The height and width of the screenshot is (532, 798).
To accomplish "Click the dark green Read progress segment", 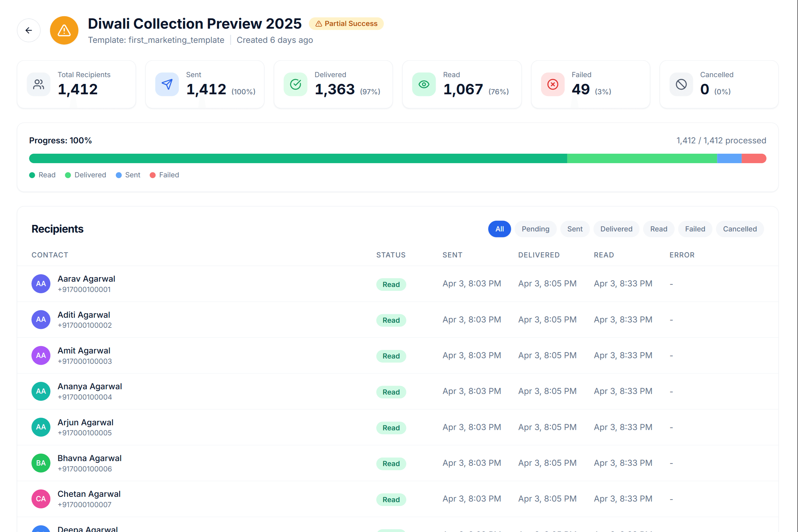I will tap(298, 158).
